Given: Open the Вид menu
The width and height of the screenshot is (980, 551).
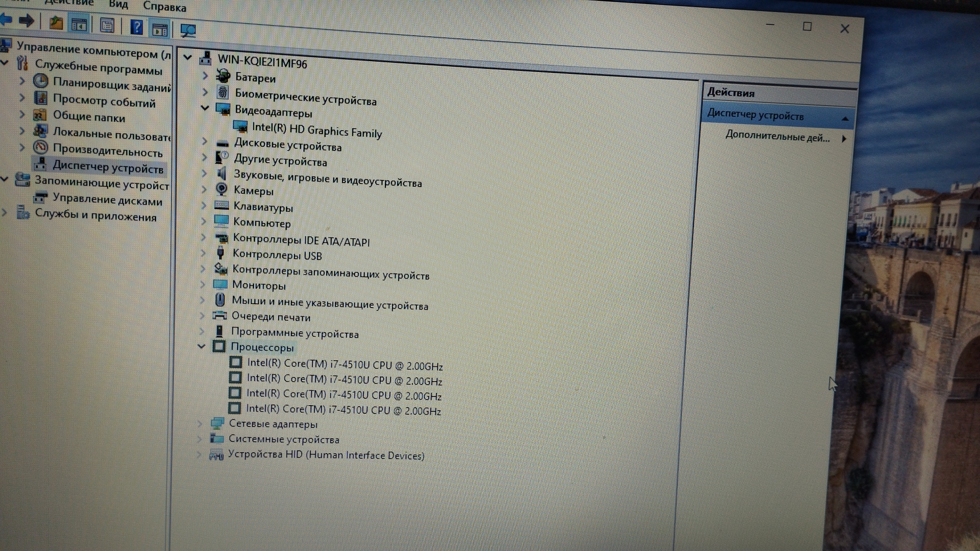Looking at the screenshot, I should [118, 4].
